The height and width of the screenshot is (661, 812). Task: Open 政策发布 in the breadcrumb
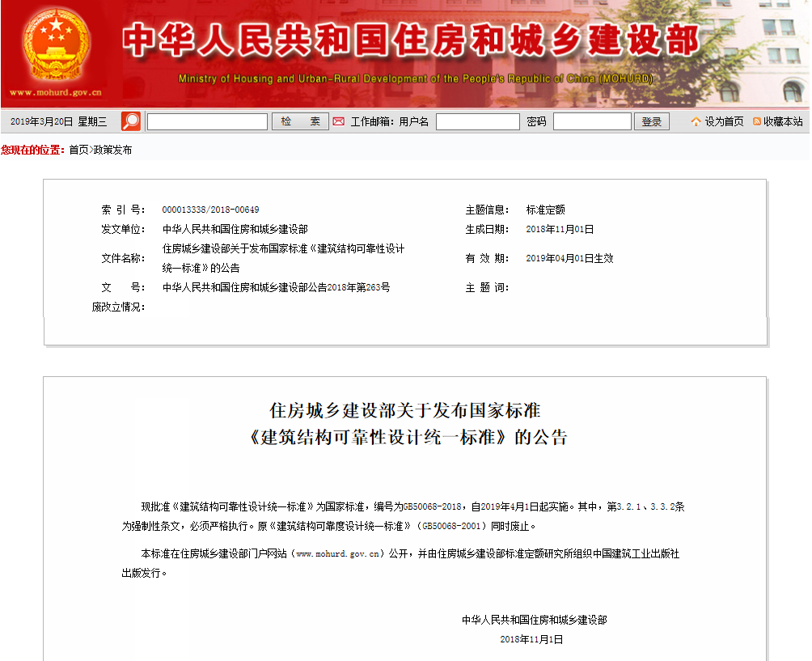(113, 150)
